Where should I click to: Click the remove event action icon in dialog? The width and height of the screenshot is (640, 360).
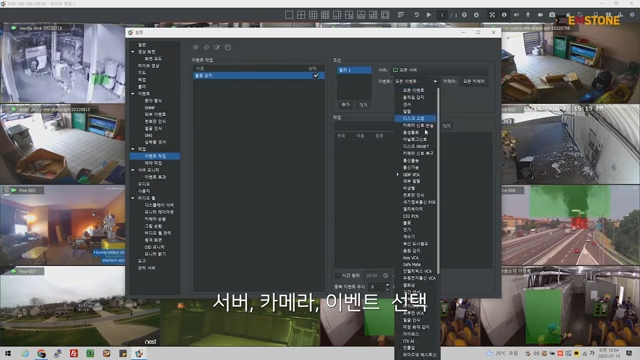207,47
